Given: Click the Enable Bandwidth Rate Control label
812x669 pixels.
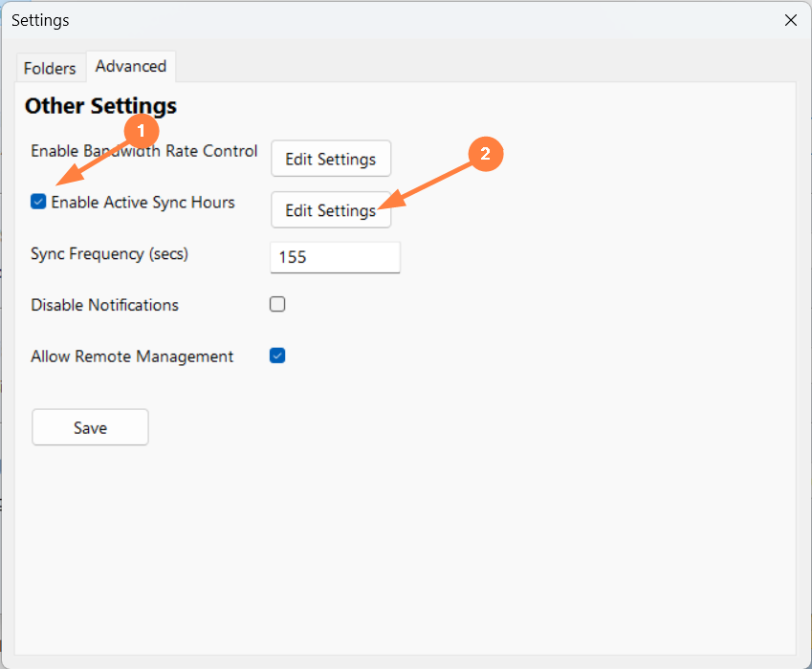Looking at the screenshot, I should tap(143, 151).
